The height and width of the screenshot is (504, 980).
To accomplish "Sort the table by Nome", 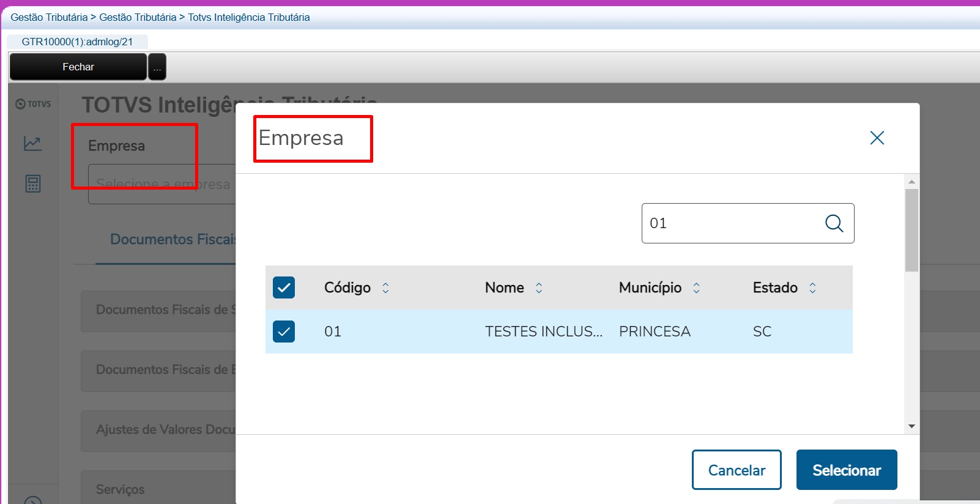I will 539,288.
